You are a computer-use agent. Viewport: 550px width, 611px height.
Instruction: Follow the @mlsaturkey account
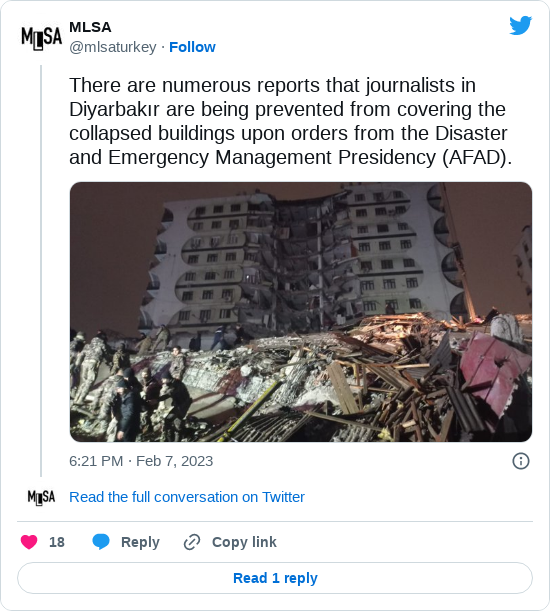[192, 47]
